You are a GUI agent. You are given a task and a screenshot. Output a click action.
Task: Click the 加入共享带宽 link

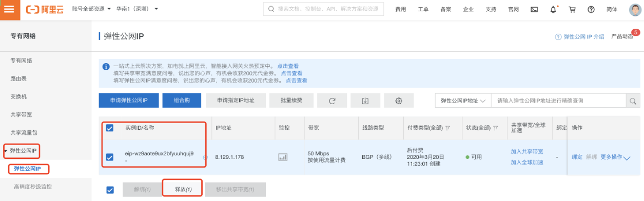pos(526,152)
